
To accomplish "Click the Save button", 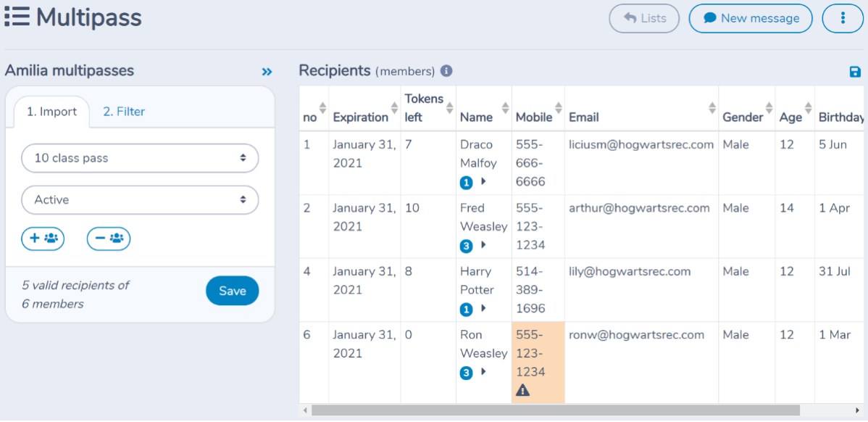I will [232, 291].
